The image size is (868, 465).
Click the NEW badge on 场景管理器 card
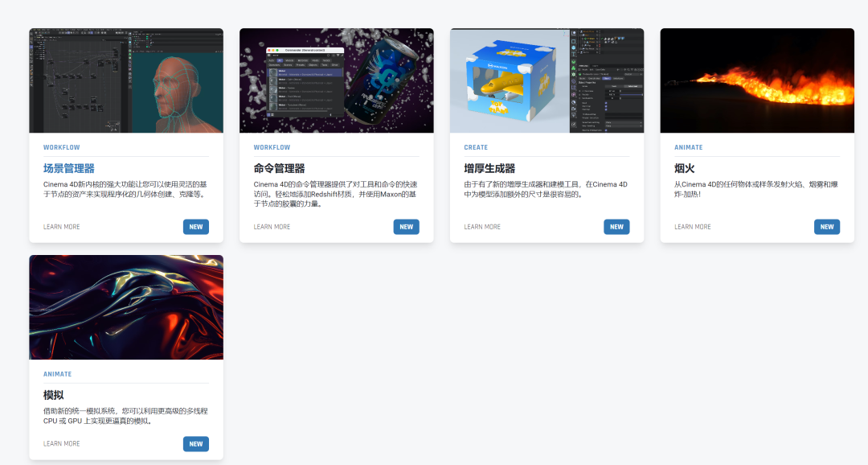(x=196, y=227)
